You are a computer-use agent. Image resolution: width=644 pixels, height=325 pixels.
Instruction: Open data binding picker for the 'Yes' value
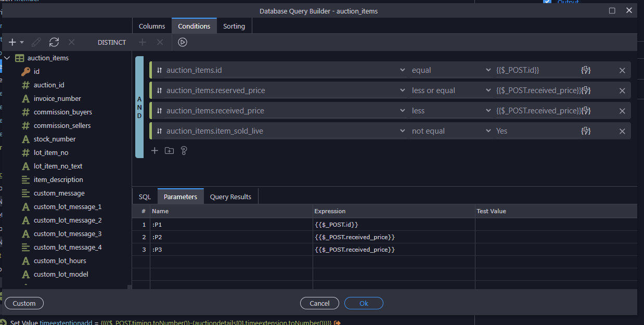pyautogui.click(x=586, y=131)
